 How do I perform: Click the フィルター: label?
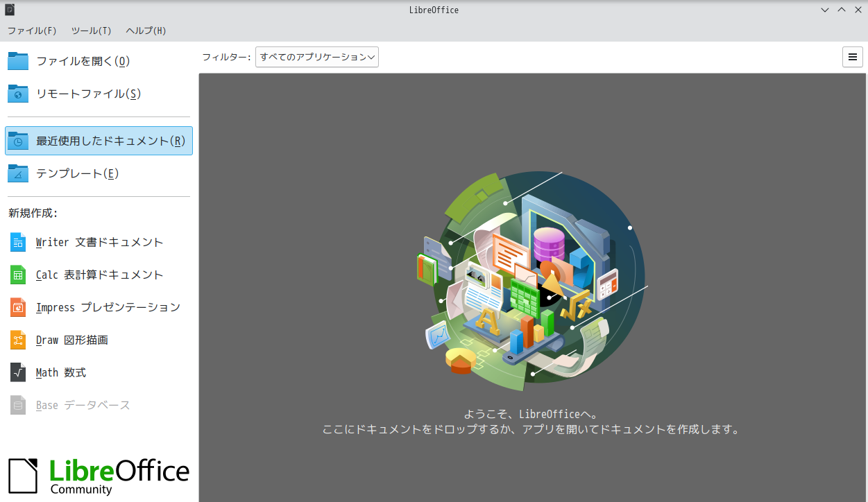(x=226, y=57)
